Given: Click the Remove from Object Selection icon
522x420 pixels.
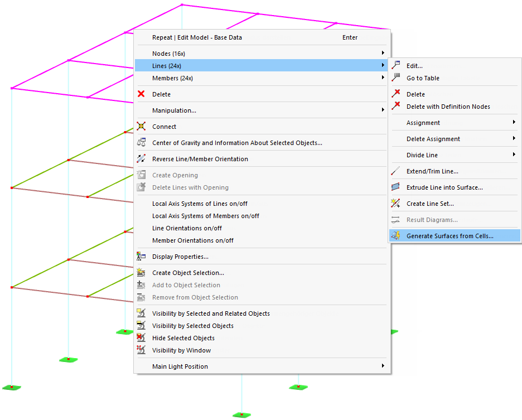Looking at the screenshot, I should [x=141, y=297].
